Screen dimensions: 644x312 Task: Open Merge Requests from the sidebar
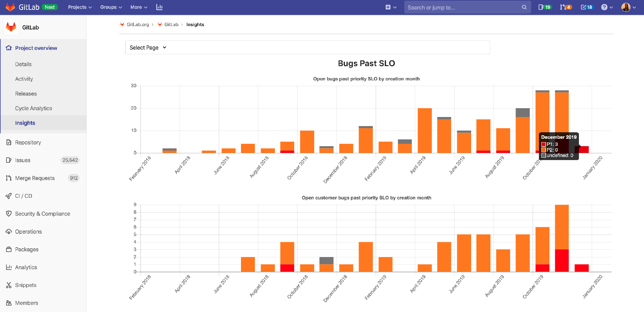[x=34, y=178]
